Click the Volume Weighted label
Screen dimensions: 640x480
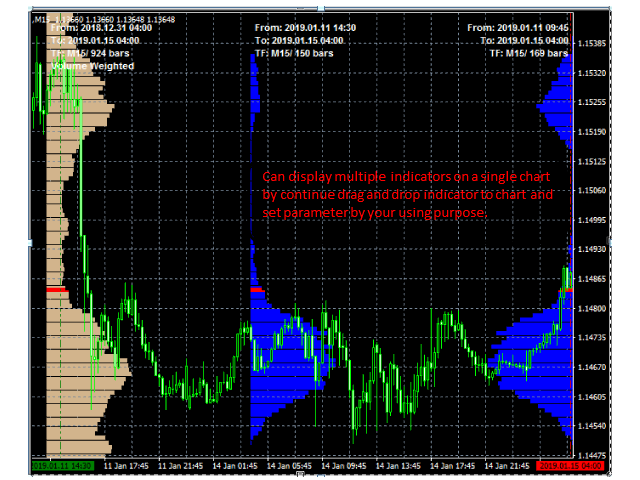click(93, 66)
